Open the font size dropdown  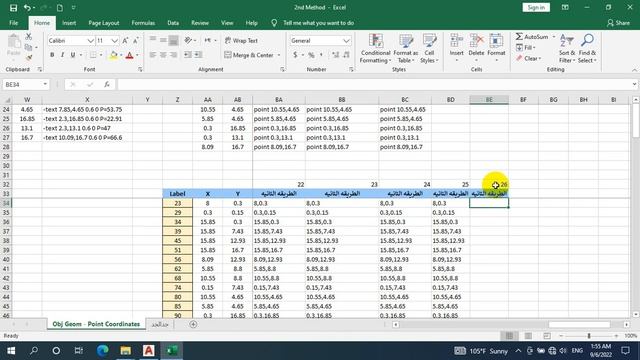[x=115, y=41]
